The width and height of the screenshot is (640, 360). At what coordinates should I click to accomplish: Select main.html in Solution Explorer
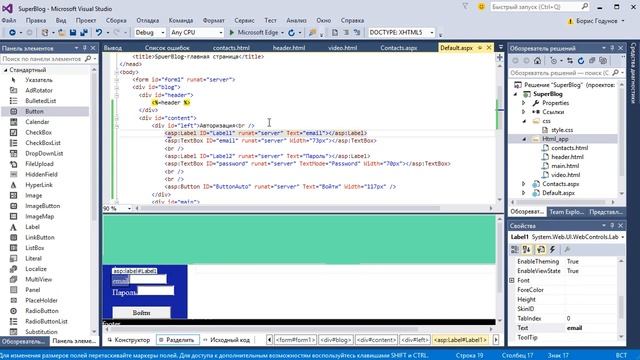[565, 166]
